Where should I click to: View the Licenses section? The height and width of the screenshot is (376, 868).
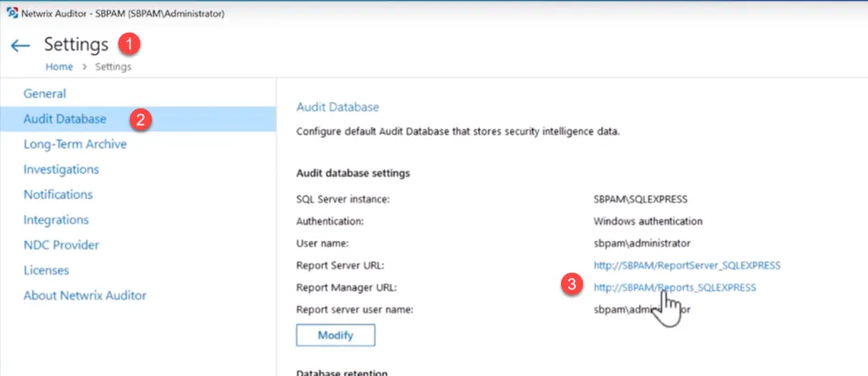[46, 270]
